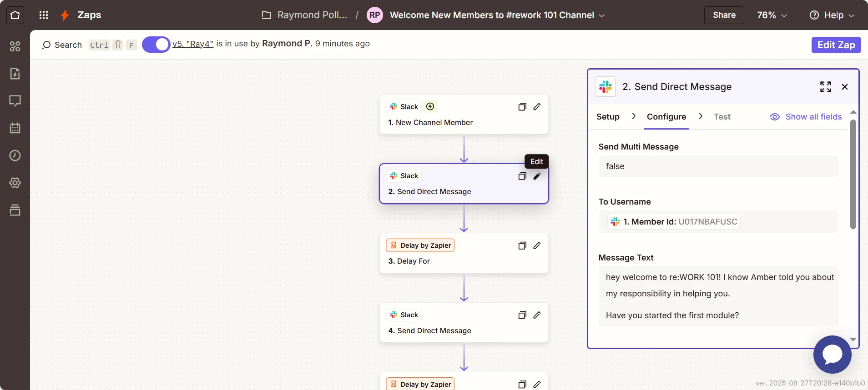
Task: Open the Raymond Poll... folder
Action: click(x=304, y=15)
